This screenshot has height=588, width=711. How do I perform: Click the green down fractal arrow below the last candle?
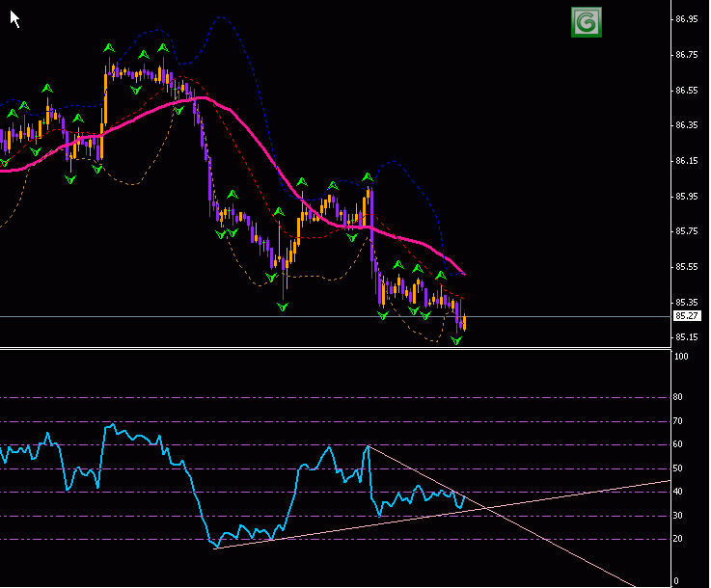457,341
